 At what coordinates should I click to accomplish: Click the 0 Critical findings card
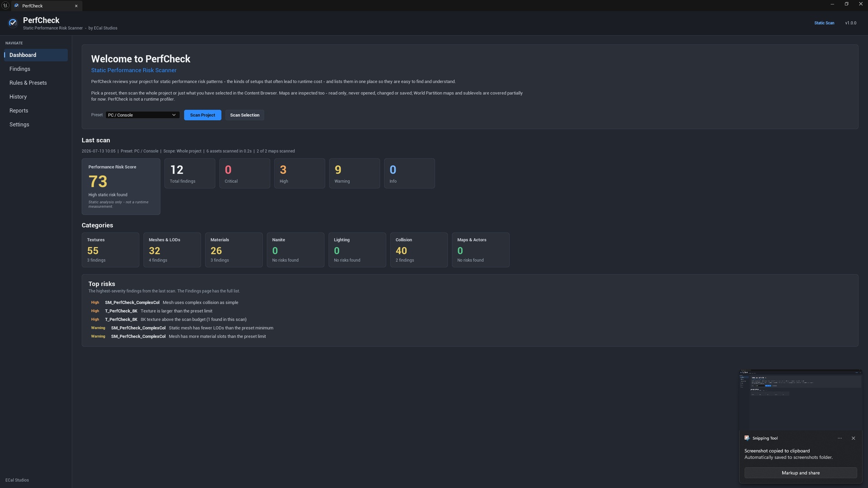[x=245, y=174]
